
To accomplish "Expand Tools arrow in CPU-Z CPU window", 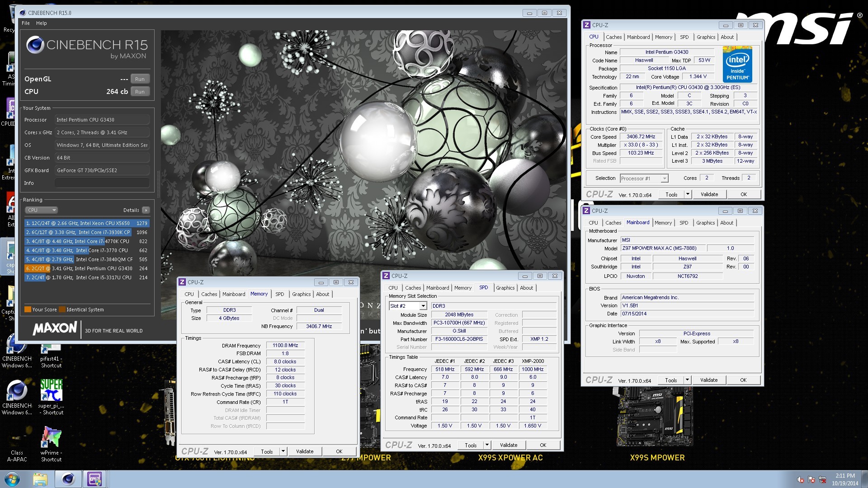I will (688, 194).
